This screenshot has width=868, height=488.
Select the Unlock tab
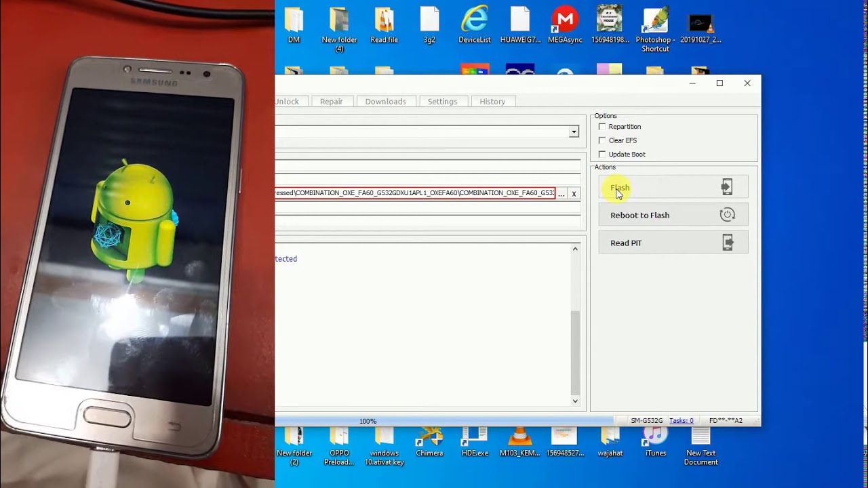(x=289, y=101)
